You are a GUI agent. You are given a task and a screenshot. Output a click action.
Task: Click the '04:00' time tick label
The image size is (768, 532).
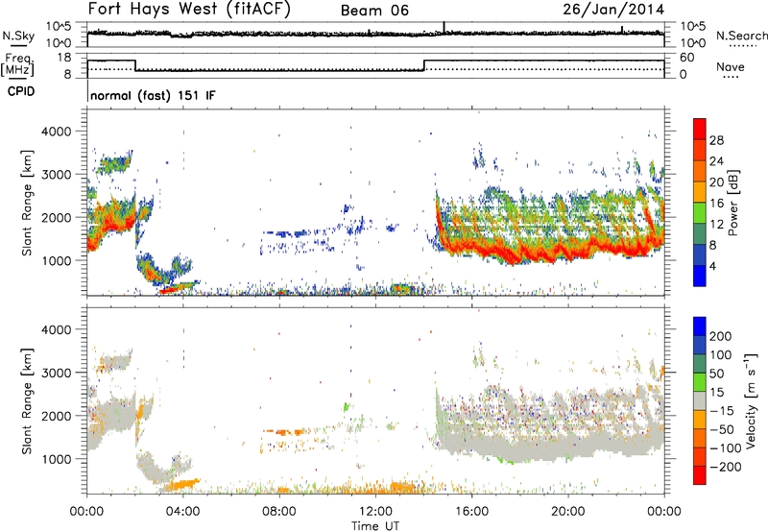coord(183,512)
